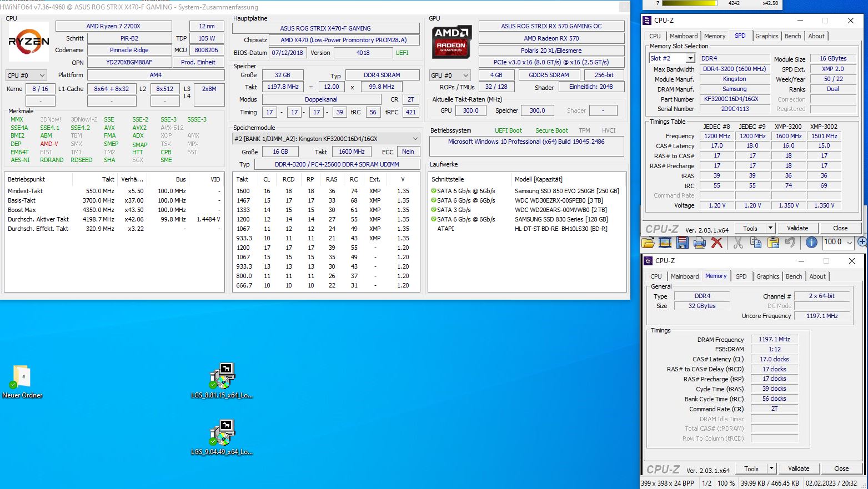
Task: Click the Secure Boot label
Action: 551,130
